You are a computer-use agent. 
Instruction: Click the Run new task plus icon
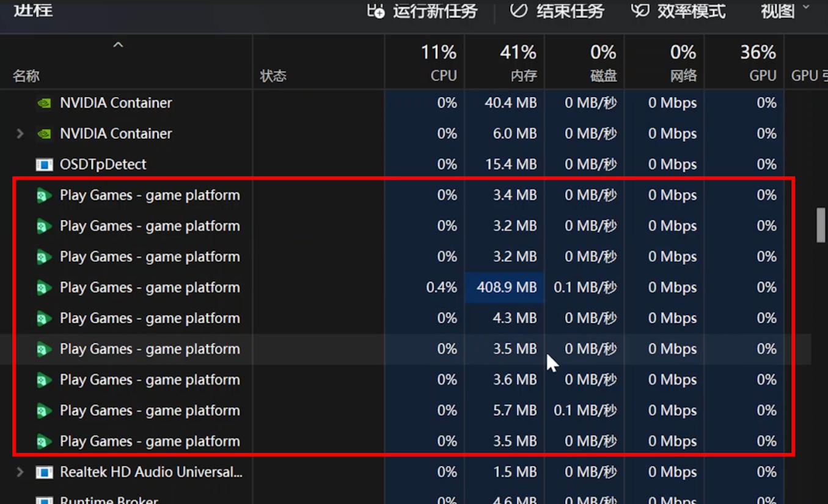point(376,11)
